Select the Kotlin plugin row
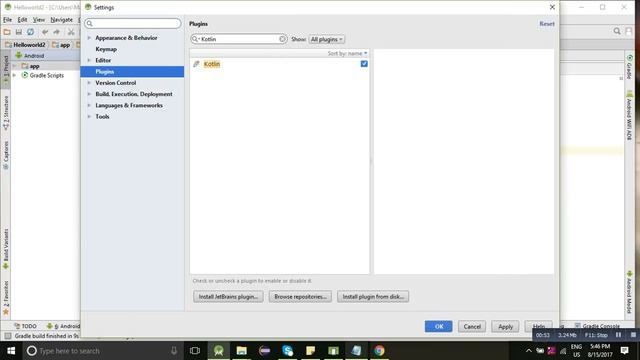The height and width of the screenshot is (360, 640). coord(280,64)
